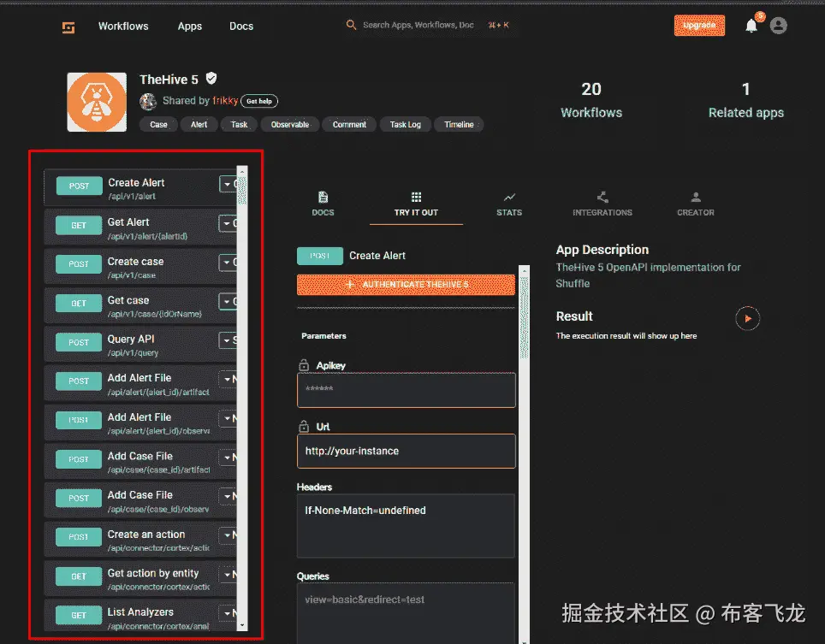Select the Task tag chip

click(x=239, y=125)
